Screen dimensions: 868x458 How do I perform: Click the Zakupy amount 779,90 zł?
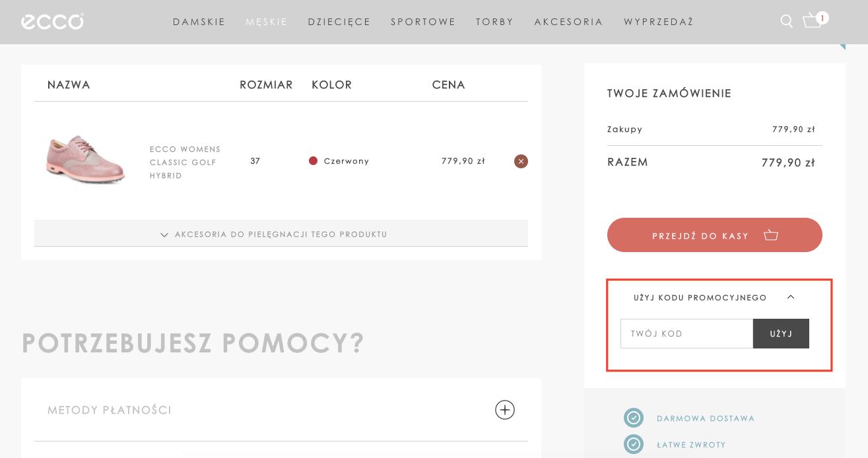[793, 129]
